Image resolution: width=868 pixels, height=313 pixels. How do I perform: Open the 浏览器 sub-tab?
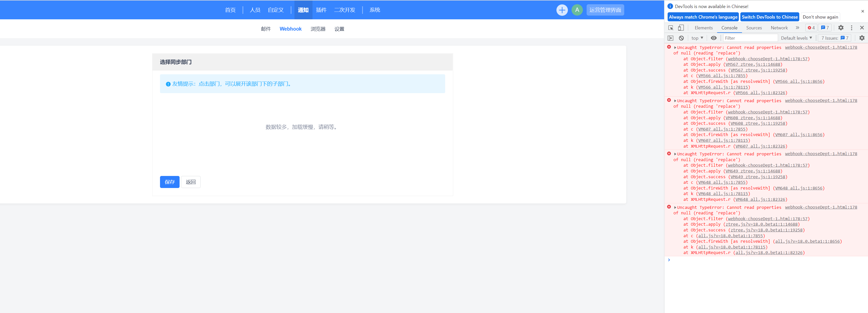318,29
